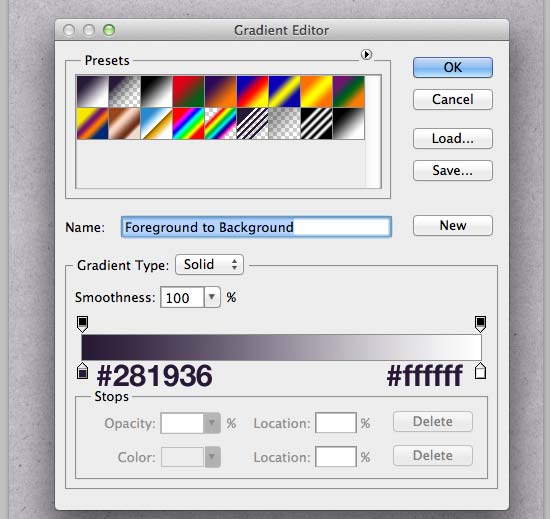This screenshot has height=519, width=550.
Task: Choose the Chrome gradient preset
Action: point(156,123)
